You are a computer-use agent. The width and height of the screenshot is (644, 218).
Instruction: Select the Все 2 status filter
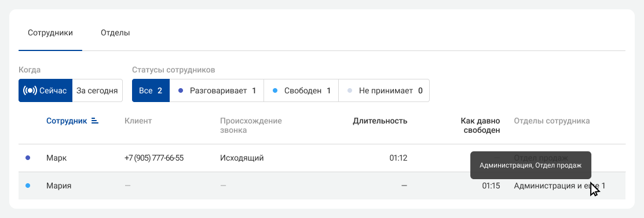pos(151,90)
